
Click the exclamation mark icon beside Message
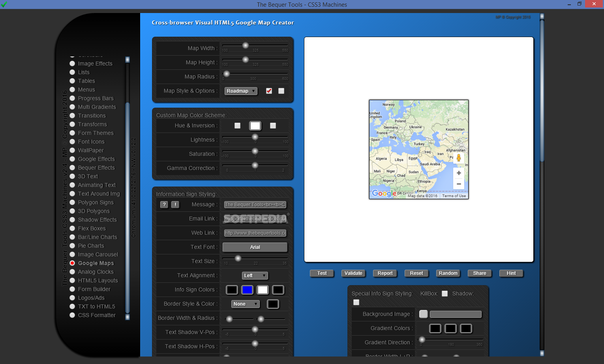pos(175,205)
